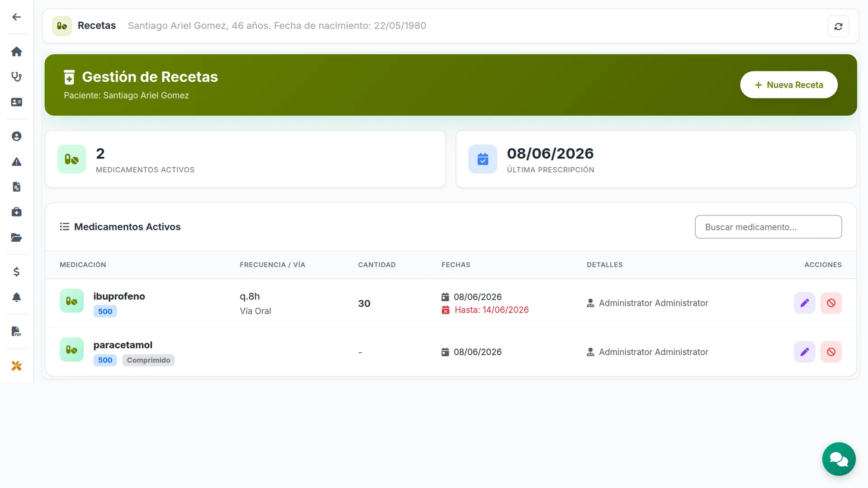The width and height of the screenshot is (868, 488).
Task: Edit the paracetamol prescription with pencil icon
Action: click(x=804, y=352)
